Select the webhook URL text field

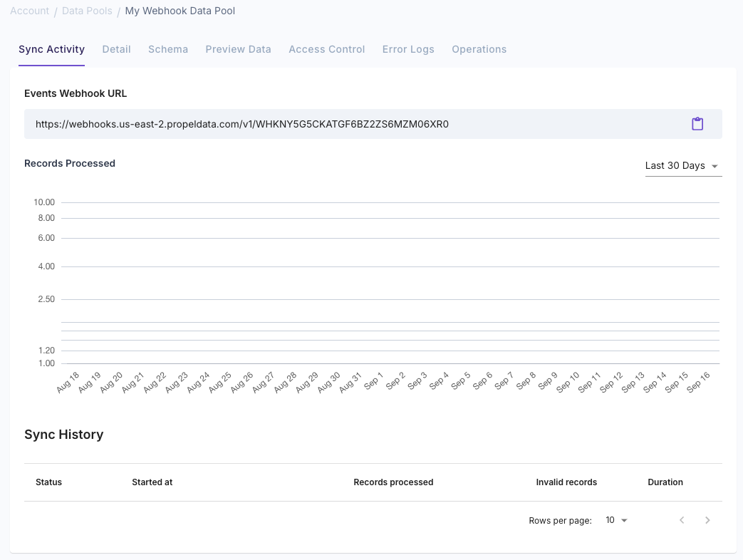click(285, 123)
